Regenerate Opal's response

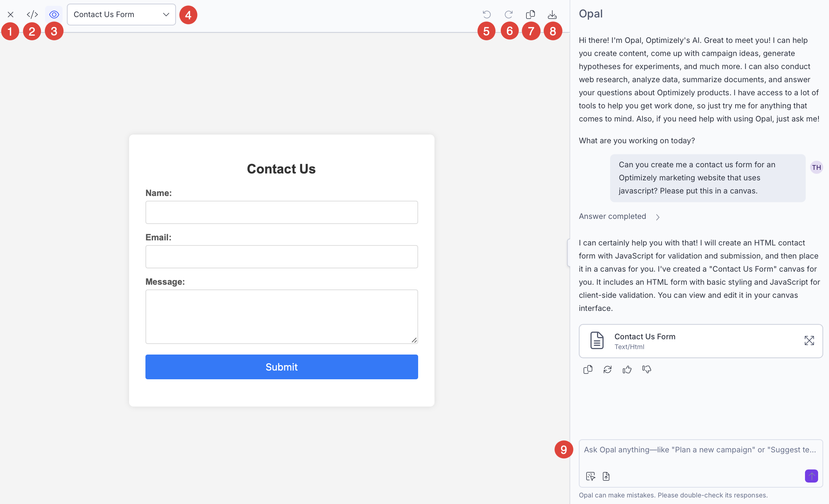click(608, 369)
